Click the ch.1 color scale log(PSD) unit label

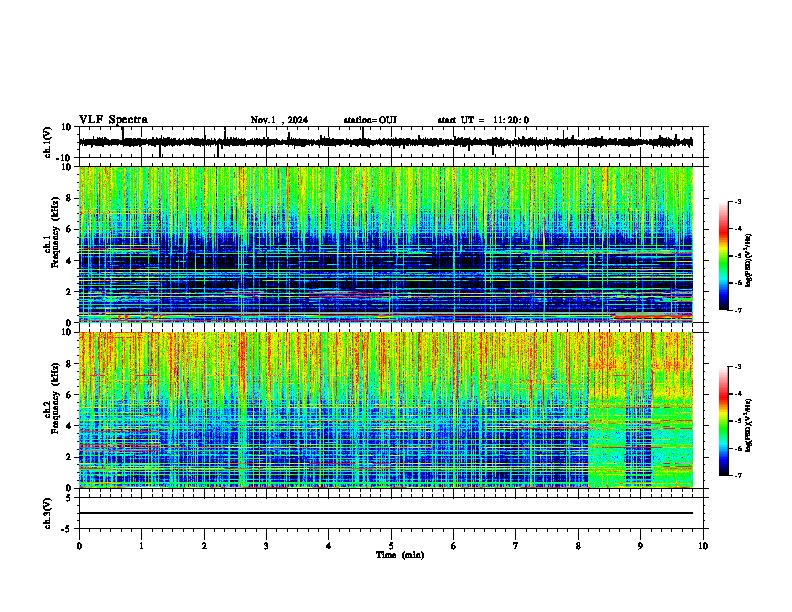(749, 261)
